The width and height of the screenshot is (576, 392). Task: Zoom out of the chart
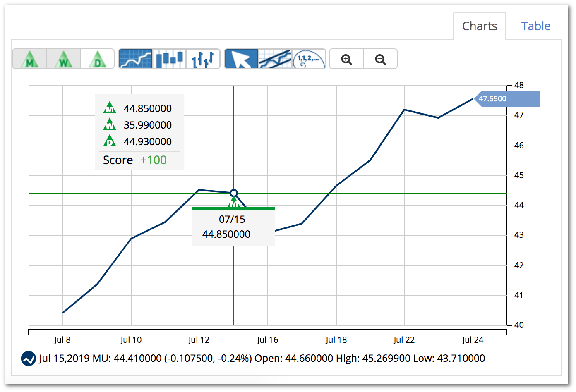point(380,59)
